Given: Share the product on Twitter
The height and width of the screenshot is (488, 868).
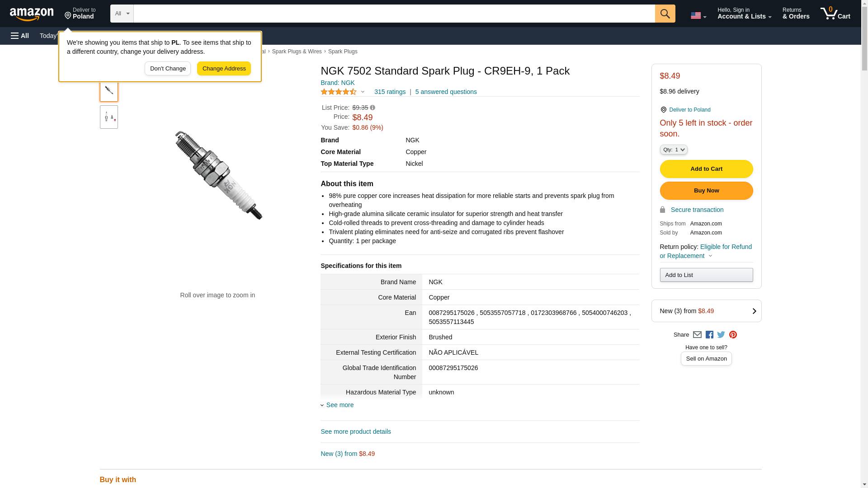Looking at the screenshot, I should (721, 335).
